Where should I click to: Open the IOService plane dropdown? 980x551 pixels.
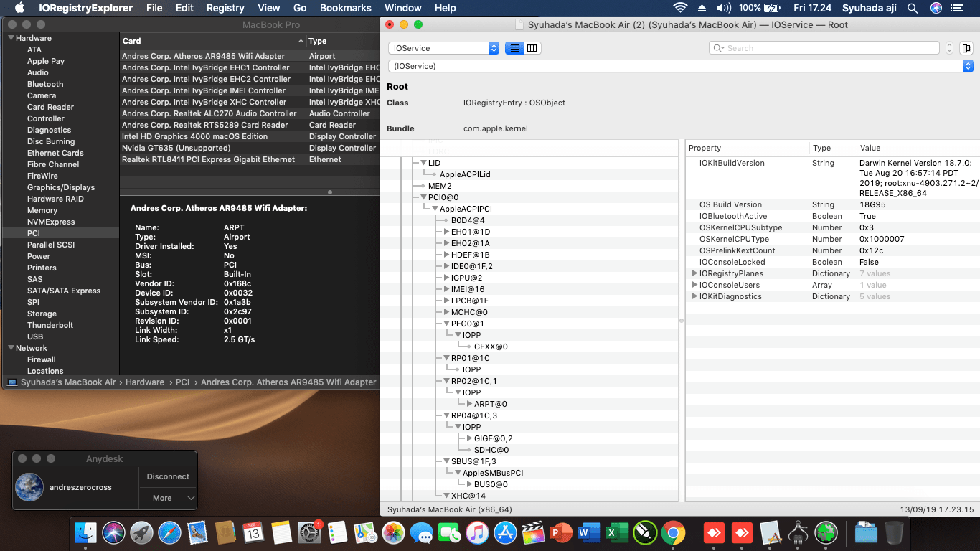[443, 48]
